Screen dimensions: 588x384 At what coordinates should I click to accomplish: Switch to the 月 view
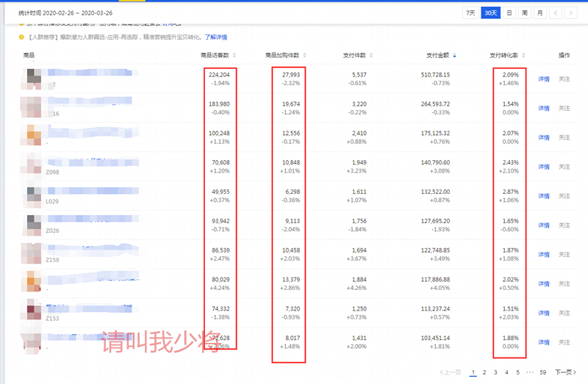point(539,13)
